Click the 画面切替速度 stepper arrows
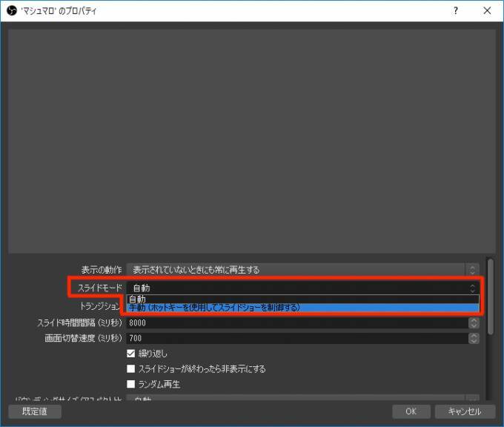 pos(474,338)
